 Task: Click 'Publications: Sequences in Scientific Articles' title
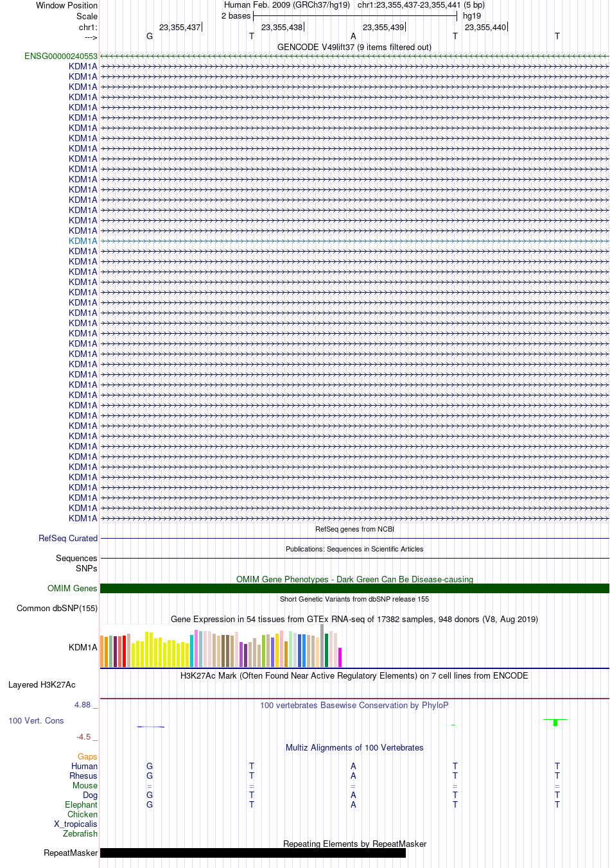[x=354, y=550]
